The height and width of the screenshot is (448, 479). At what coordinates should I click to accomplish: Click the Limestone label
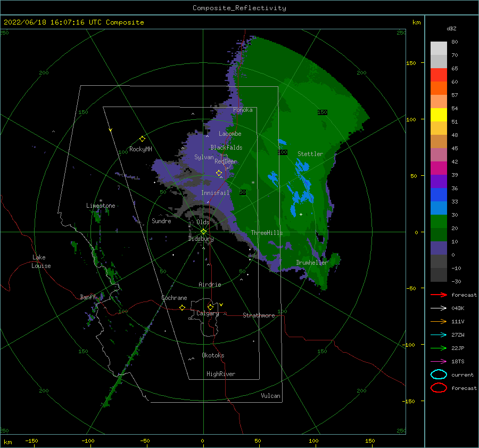101,206
